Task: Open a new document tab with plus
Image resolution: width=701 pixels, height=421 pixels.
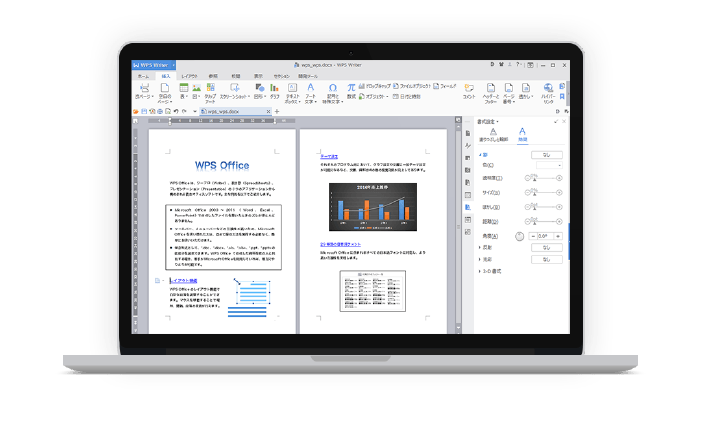Action: coord(277,111)
